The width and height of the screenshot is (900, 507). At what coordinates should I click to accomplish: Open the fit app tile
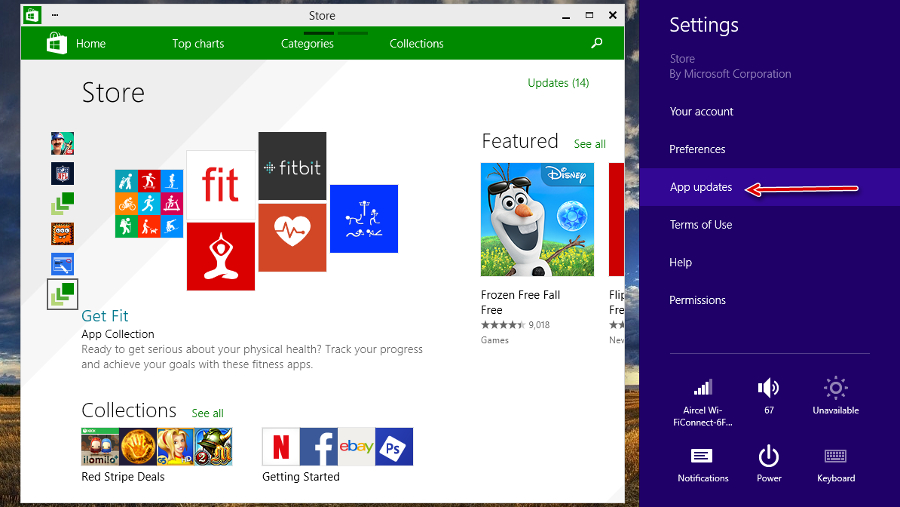pyautogui.click(x=220, y=186)
